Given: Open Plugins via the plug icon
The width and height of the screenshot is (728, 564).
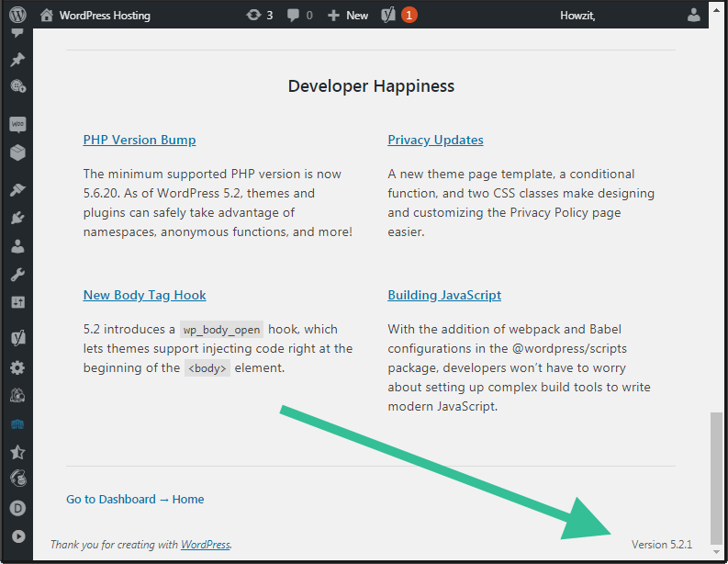Looking at the screenshot, I should click(17, 219).
